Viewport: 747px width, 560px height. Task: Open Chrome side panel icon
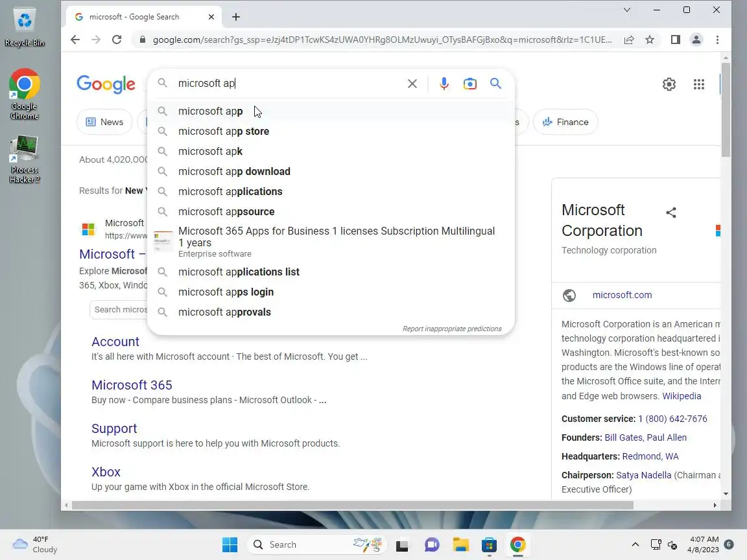pyautogui.click(x=676, y=40)
